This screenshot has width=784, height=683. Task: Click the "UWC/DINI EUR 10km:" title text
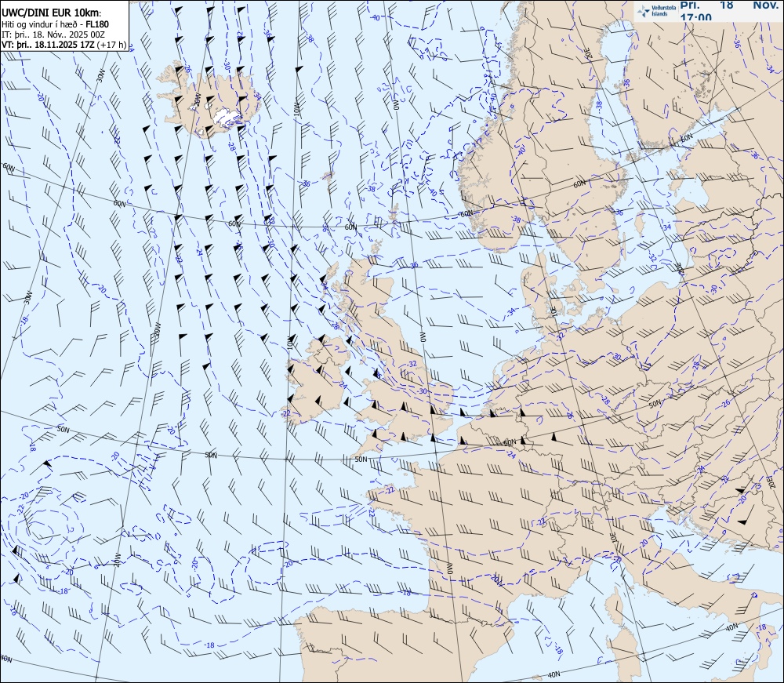click(x=51, y=13)
